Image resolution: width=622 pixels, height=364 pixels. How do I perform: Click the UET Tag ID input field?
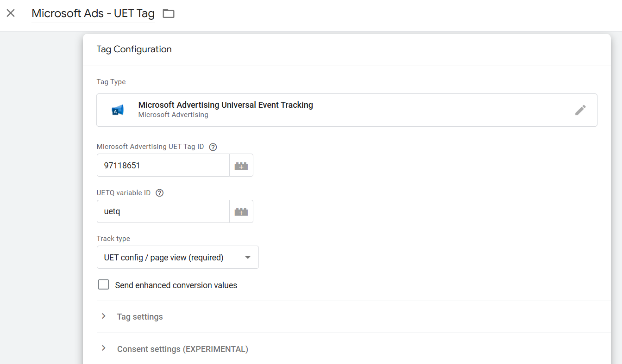click(x=163, y=166)
